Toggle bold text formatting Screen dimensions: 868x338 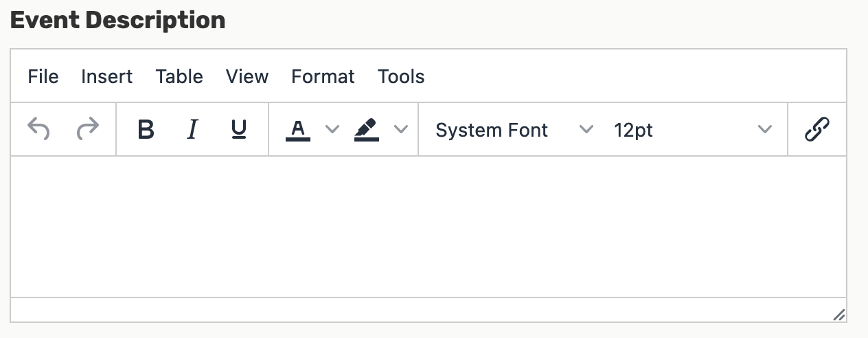pos(146,129)
